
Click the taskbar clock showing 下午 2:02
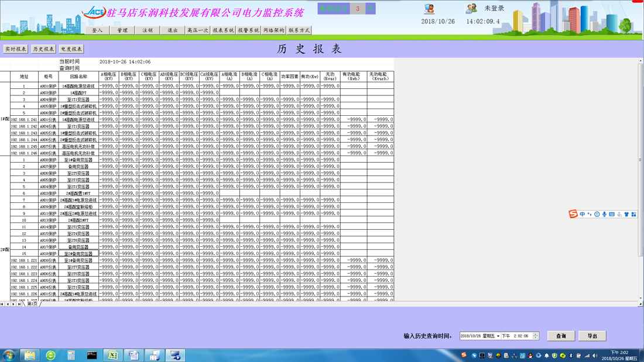[x=619, y=356]
